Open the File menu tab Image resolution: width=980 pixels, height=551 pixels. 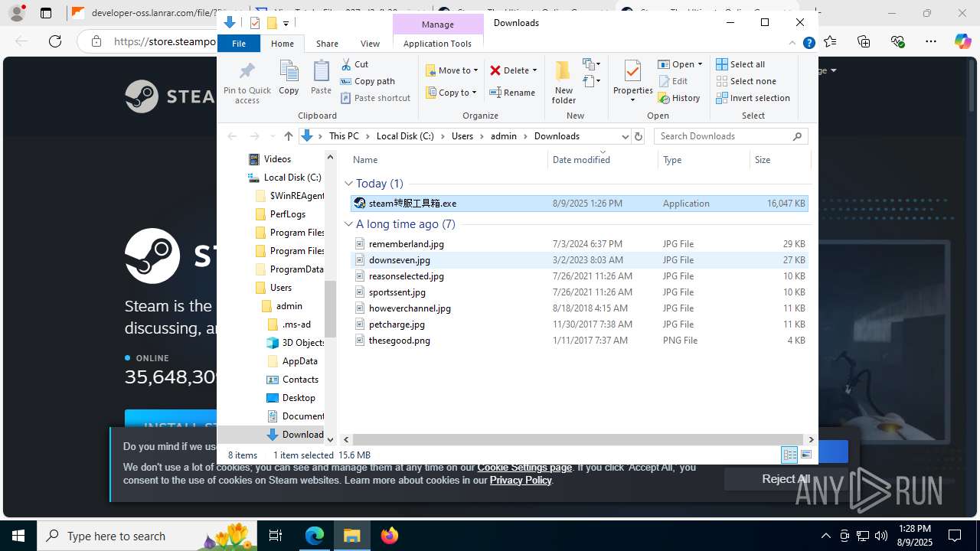point(239,44)
